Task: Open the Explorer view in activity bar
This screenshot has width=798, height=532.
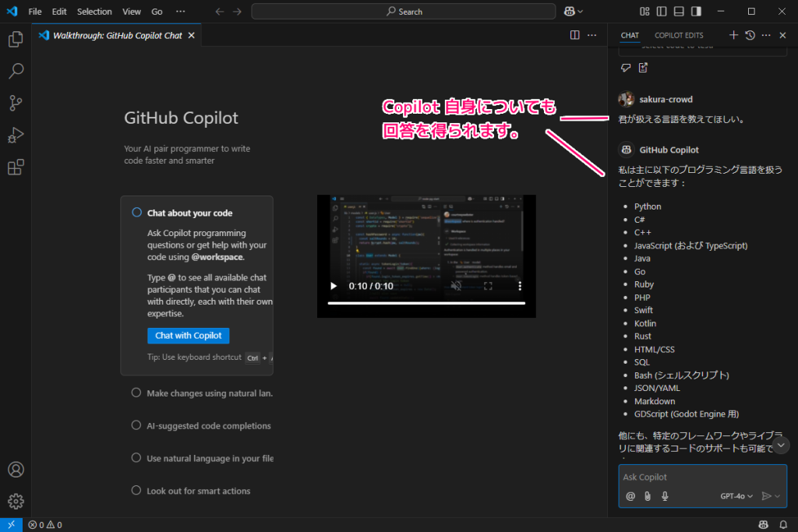Action: point(16,39)
